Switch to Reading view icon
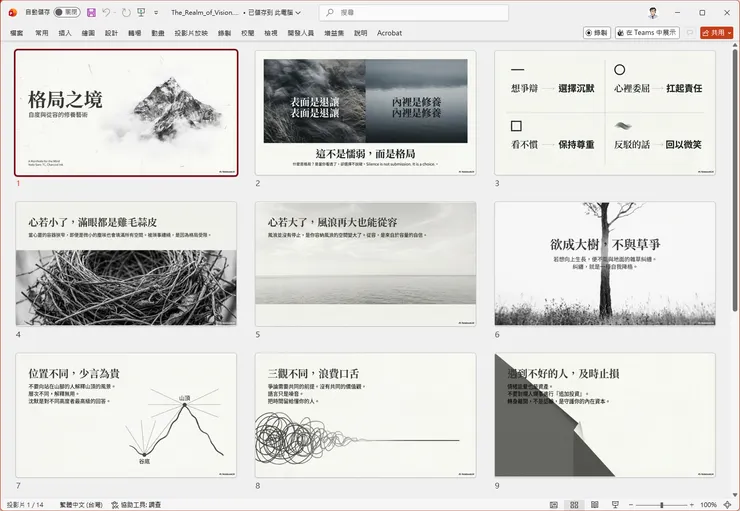740x511 pixels. (595, 504)
